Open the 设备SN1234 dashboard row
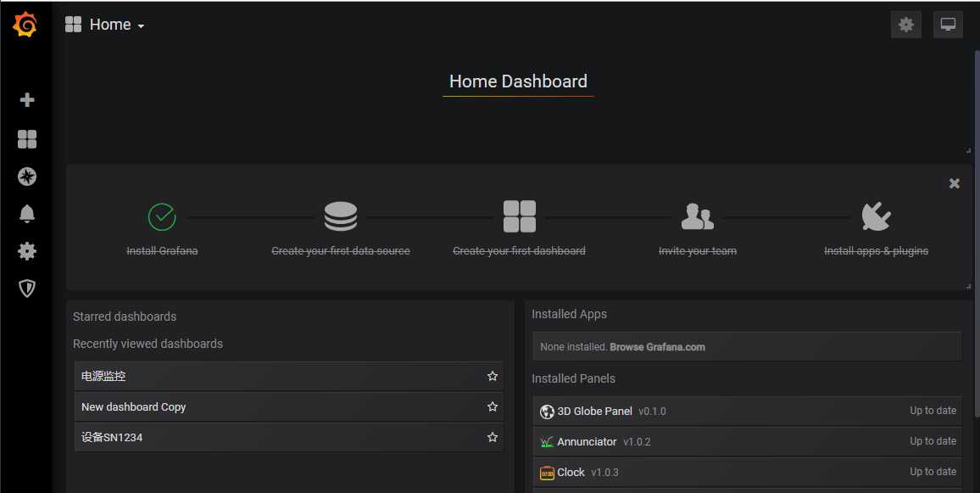This screenshot has height=493, width=980. [x=289, y=437]
